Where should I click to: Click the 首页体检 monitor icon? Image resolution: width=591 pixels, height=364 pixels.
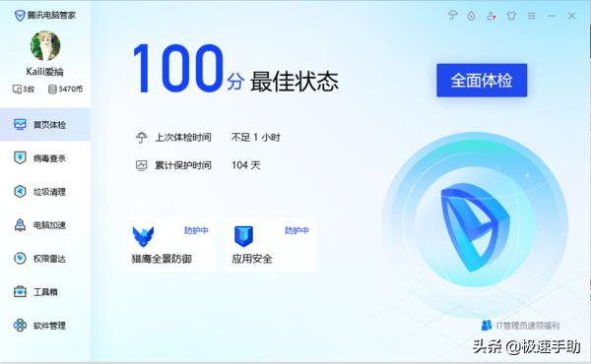(x=20, y=124)
